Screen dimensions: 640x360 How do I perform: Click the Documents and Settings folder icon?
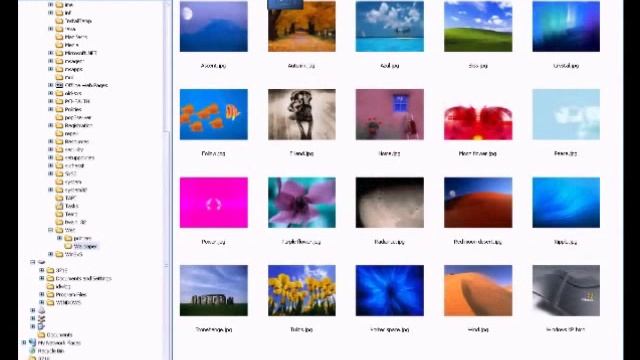click(50, 278)
